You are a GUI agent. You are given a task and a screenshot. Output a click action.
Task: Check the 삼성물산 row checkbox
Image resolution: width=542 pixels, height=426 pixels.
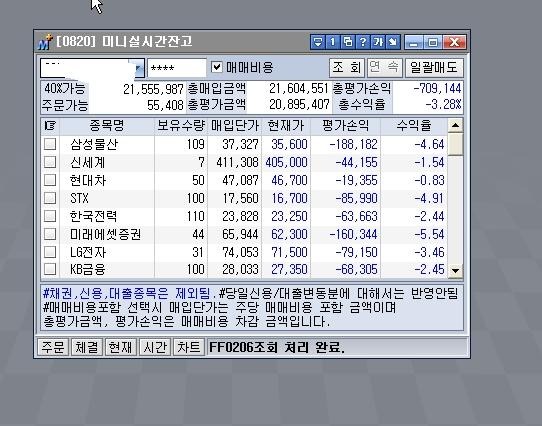click(50, 143)
